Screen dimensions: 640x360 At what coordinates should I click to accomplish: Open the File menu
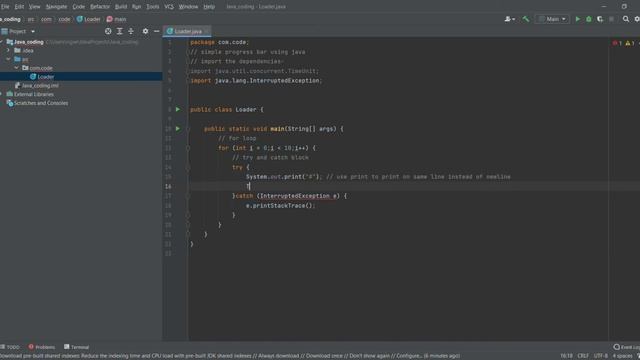tap(5, 7)
